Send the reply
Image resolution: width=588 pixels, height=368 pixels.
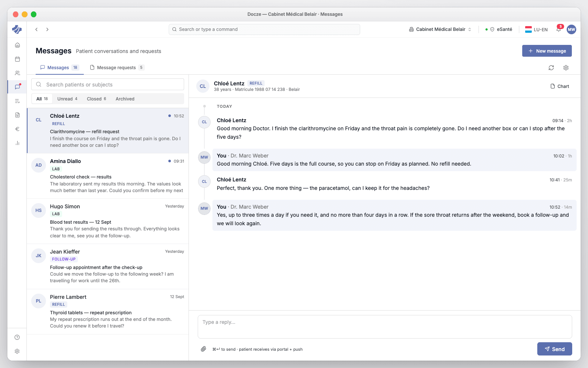pos(555,349)
